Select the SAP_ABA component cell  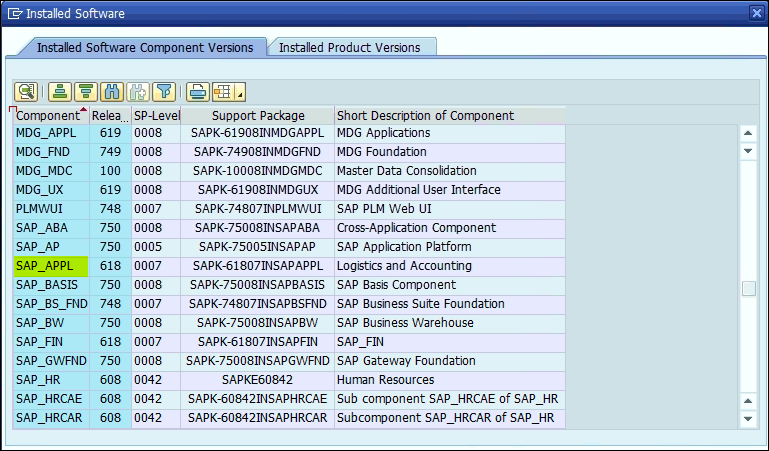[51, 228]
